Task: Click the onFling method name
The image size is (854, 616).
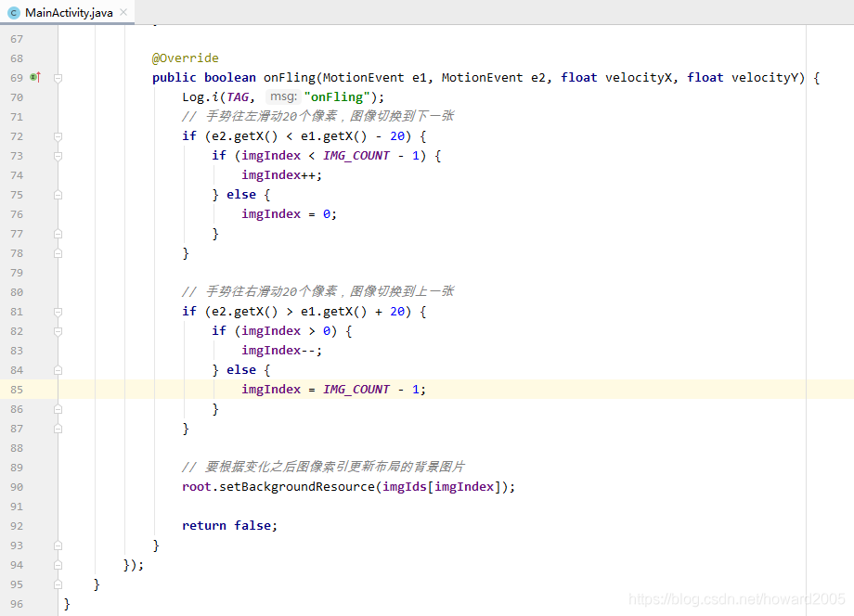Action: (x=290, y=78)
